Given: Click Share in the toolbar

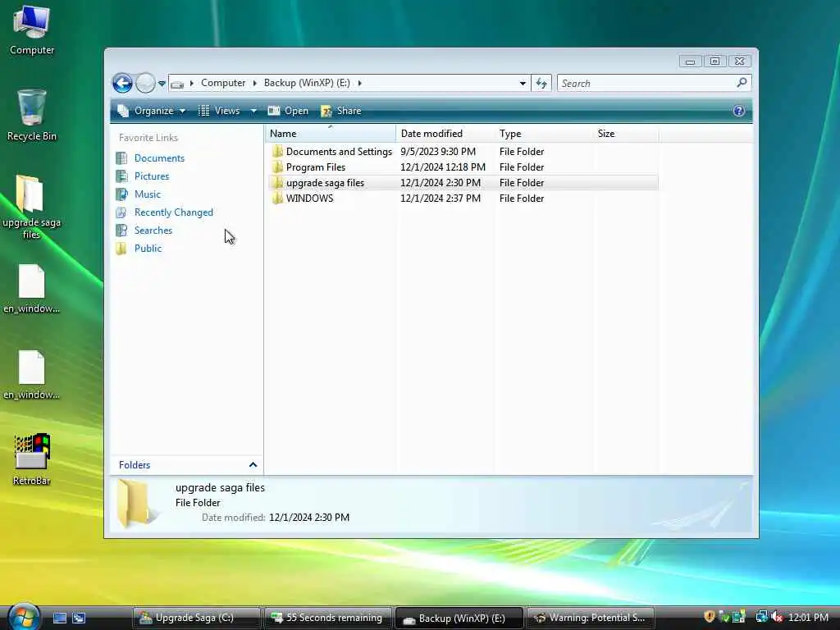Looking at the screenshot, I should point(341,111).
